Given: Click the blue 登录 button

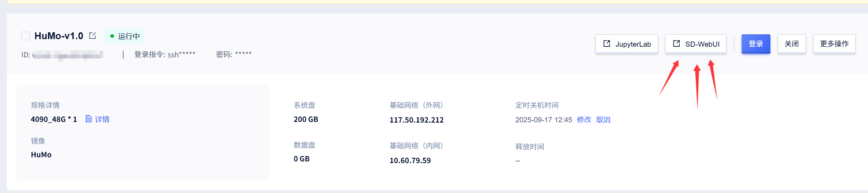Looking at the screenshot, I should (x=756, y=44).
